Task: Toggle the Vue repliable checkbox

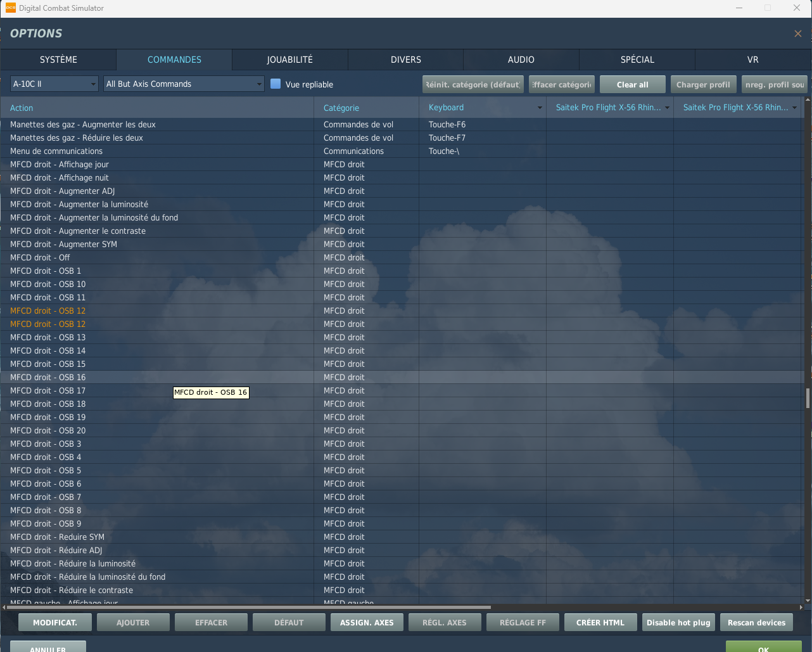Action: point(276,84)
